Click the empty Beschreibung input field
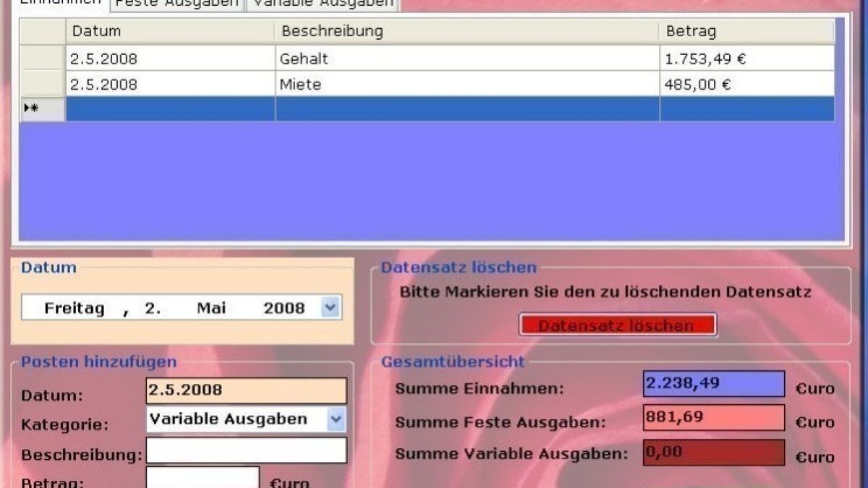 point(246,451)
